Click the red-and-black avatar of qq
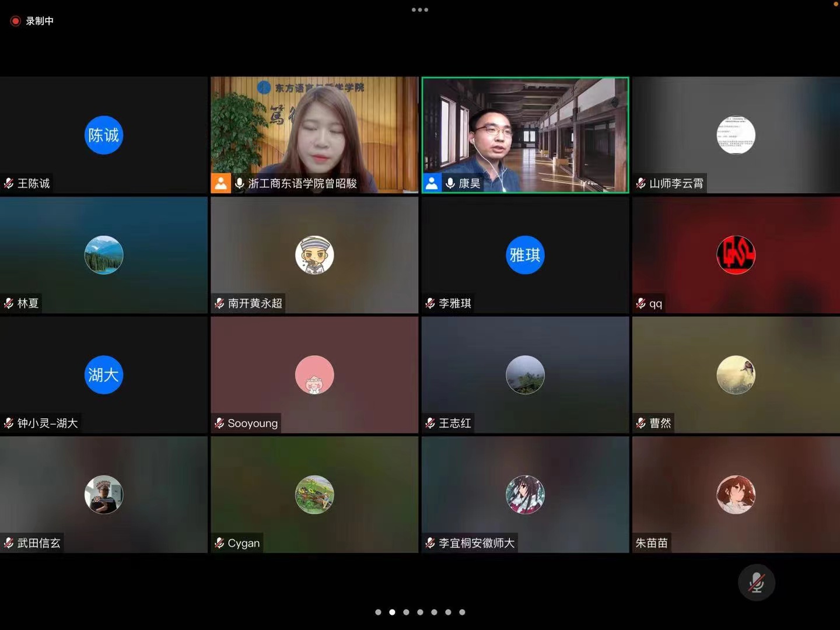This screenshot has width=840, height=630. [736, 255]
